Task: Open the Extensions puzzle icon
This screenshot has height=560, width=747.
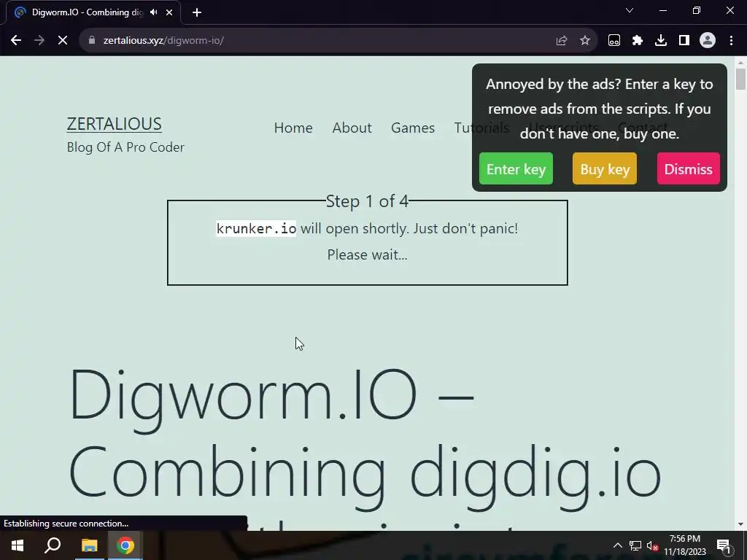Action: (638, 41)
